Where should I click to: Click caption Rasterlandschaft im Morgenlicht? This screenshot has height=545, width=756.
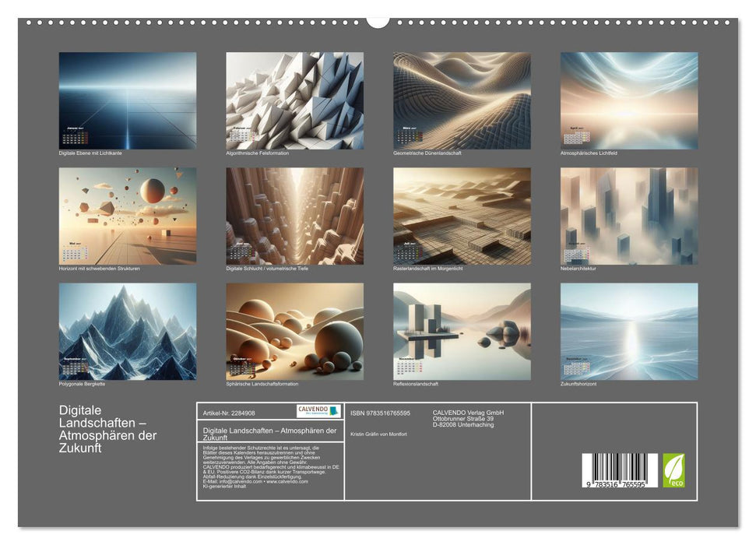pos(427,268)
